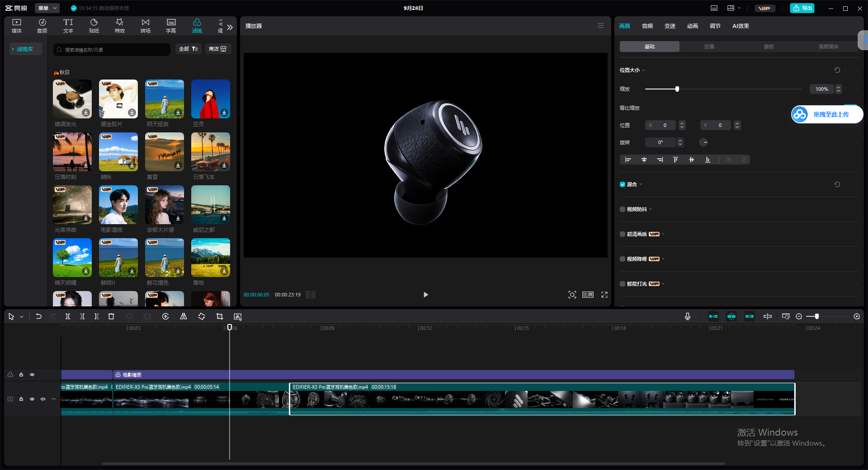
Task: Open the 转场 transitions panel
Action: pos(146,26)
